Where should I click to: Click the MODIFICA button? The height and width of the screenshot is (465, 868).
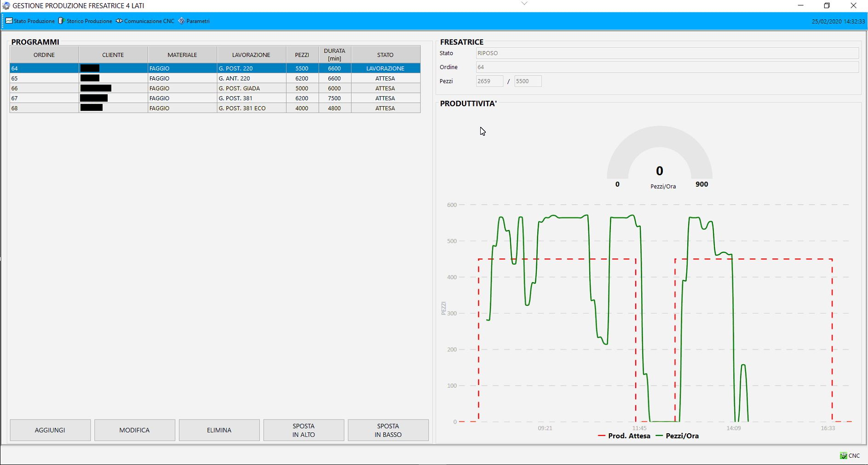coord(134,430)
